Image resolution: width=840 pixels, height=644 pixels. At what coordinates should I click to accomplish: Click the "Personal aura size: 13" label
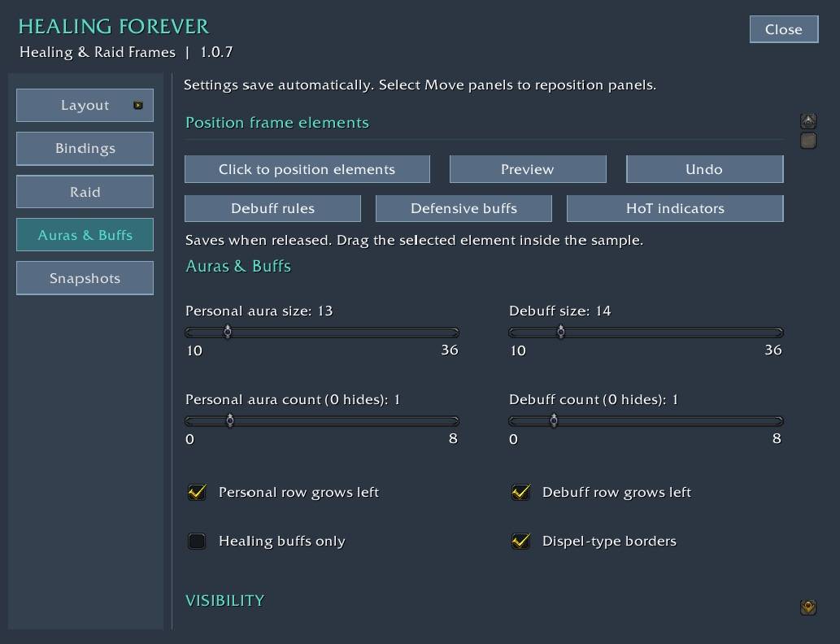click(259, 311)
